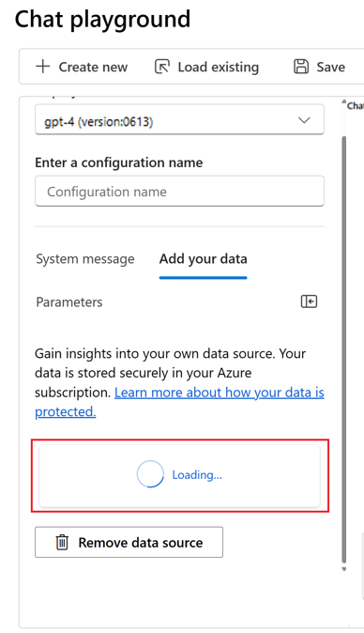The image size is (364, 633).
Task: Click the scrollbar down arrow
Action: [x=344, y=569]
